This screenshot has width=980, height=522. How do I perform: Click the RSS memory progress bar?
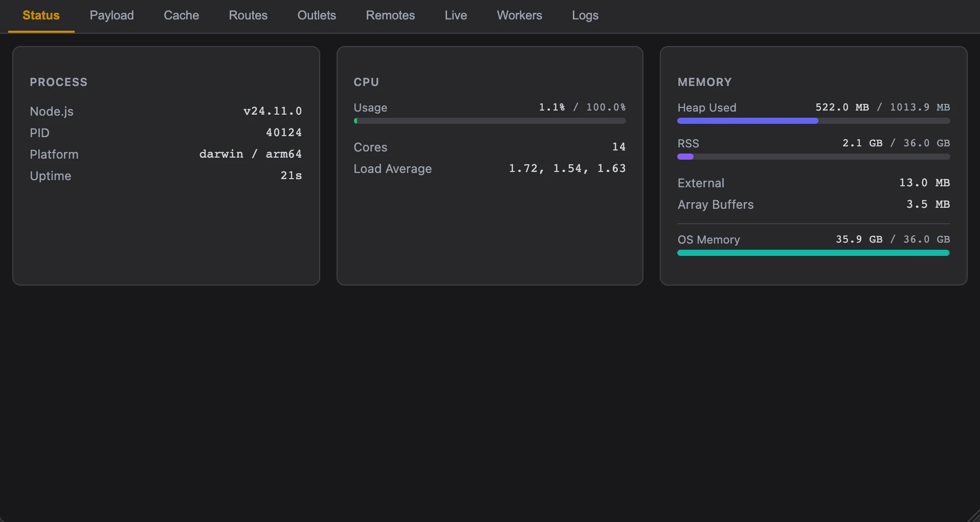[x=813, y=157]
